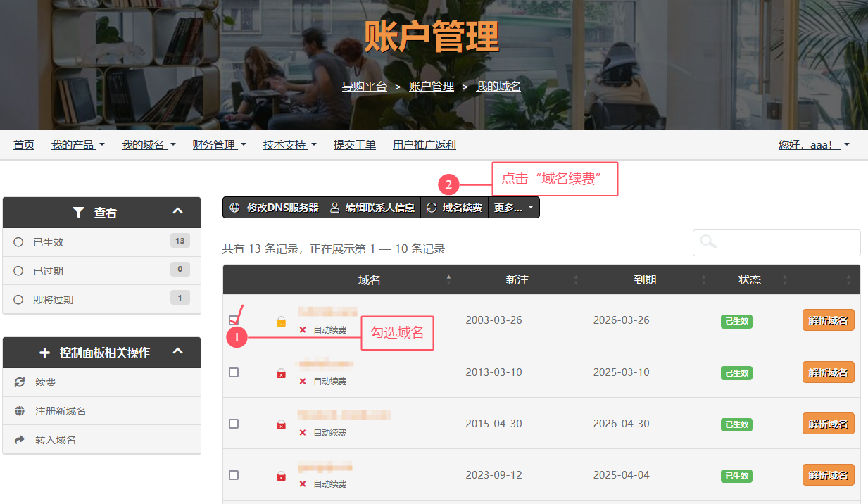Open the 财务管理 menu
This screenshot has width=868, height=504.
219,145
